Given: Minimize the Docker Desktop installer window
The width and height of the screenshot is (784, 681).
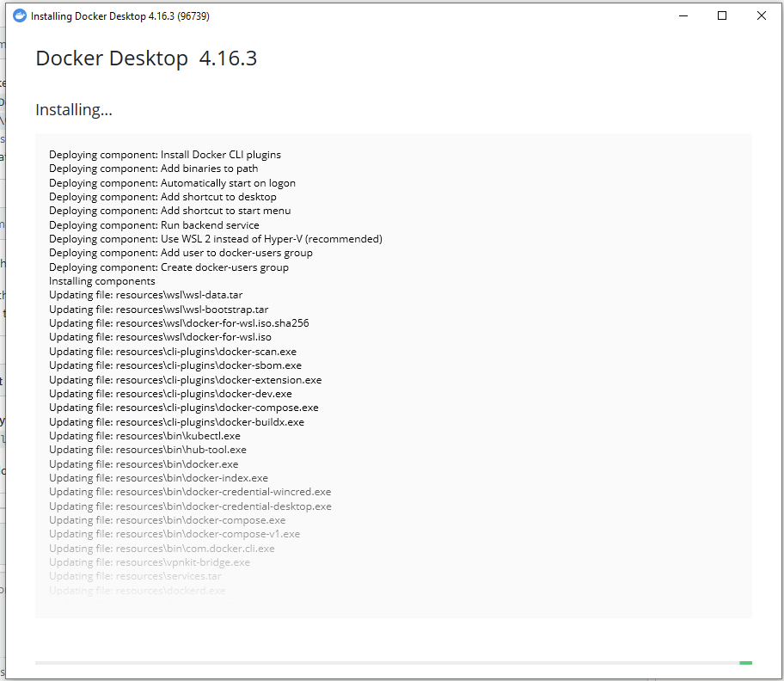Looking at the screenshot, I should (x=684, y=15).
